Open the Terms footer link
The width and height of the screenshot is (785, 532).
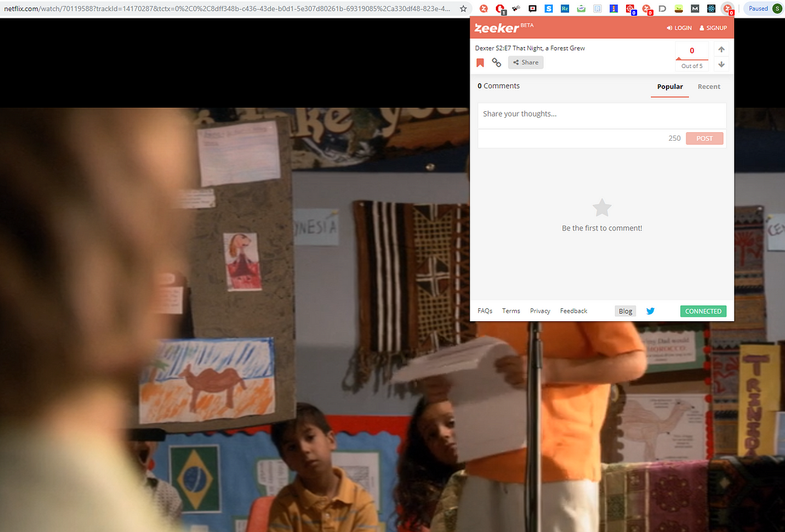click(511, 311)
